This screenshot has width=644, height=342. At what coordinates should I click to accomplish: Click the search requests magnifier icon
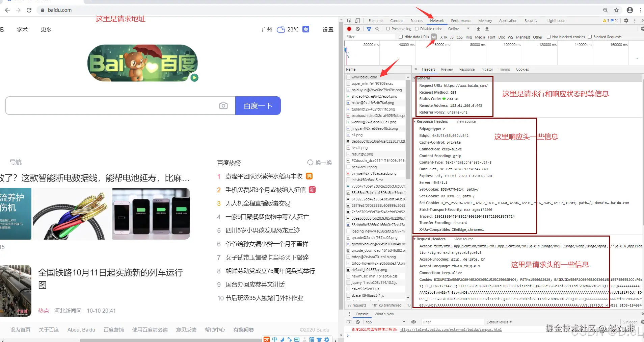click(377, 29)
